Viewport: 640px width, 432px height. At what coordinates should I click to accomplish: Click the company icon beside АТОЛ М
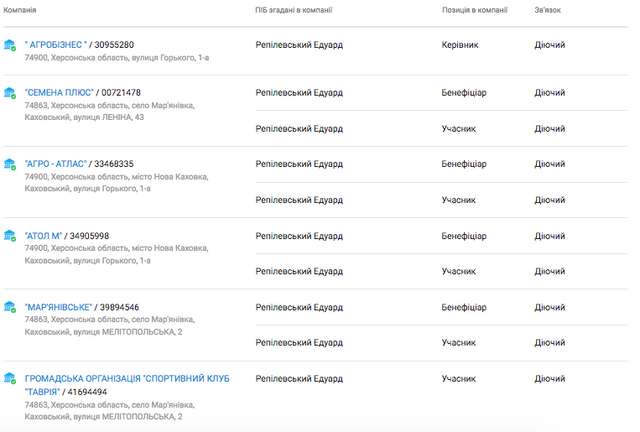coord(10,237)
